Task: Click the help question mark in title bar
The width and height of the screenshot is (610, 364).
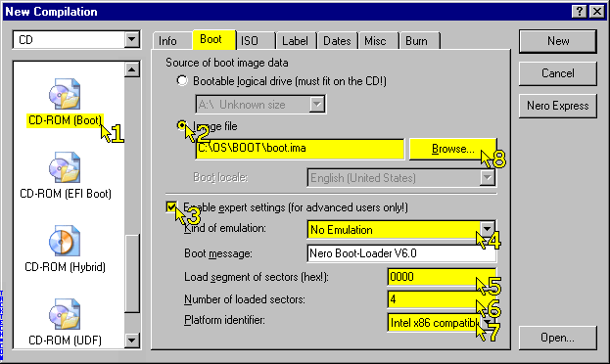Action: tap(580, 12)
